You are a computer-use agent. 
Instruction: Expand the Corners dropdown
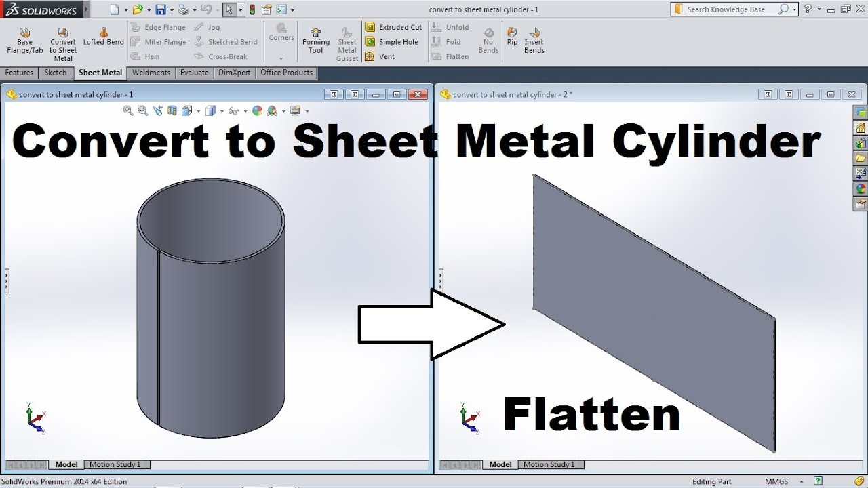click(x=281, y=59)
